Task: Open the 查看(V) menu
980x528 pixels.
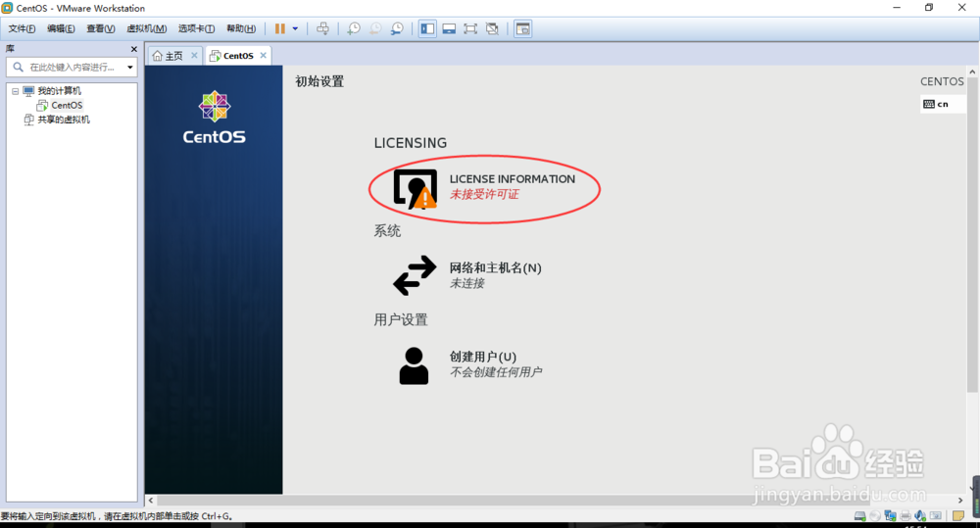Action: click(x=101, y=28)
